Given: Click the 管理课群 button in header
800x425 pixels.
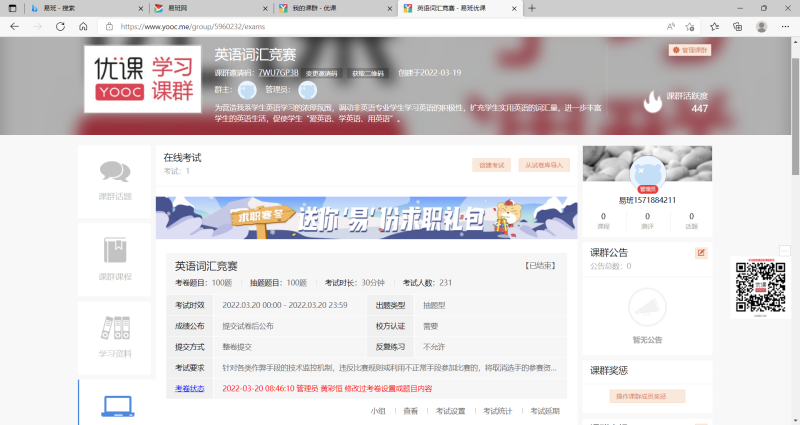Looking at the screenshot, I should [689, 49].
